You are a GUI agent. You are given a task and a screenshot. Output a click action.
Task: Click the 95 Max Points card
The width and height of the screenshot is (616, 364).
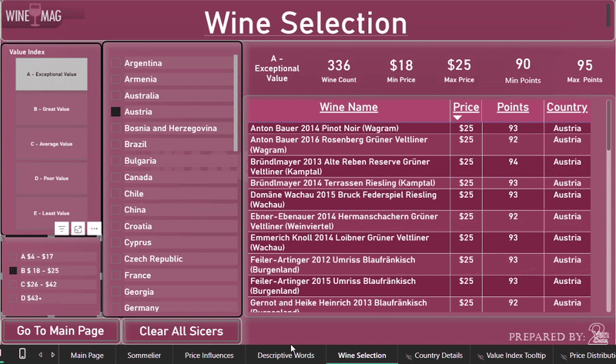584,71
